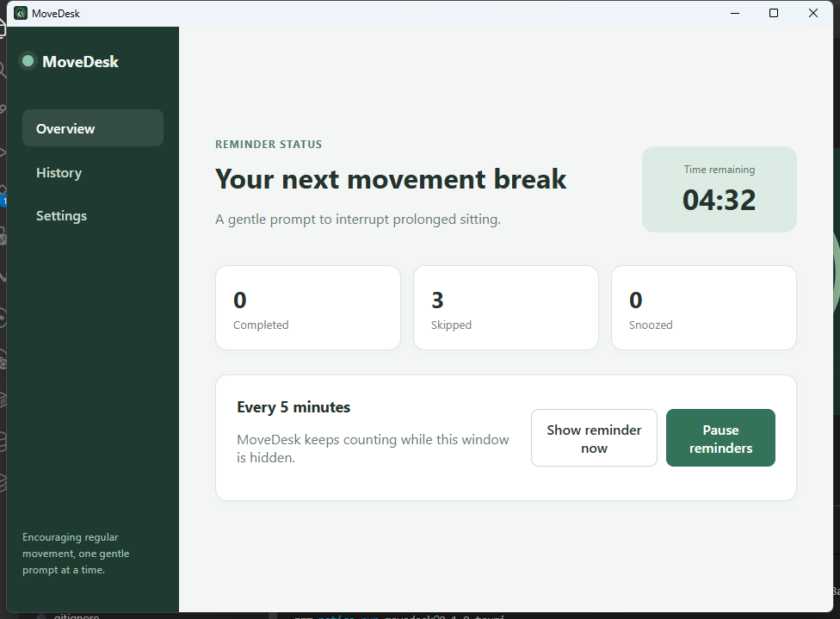Image resolution: width=840 pixels, height=619 pixels.
Task: Minimize the MoveDesk window
Action: coord(735,13)
